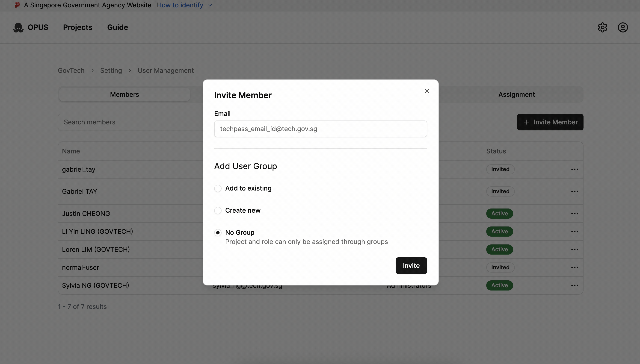Click the Active status badge for Justin CHEONG
Viewport: 640px width, 364px height.
click(499, 214)
